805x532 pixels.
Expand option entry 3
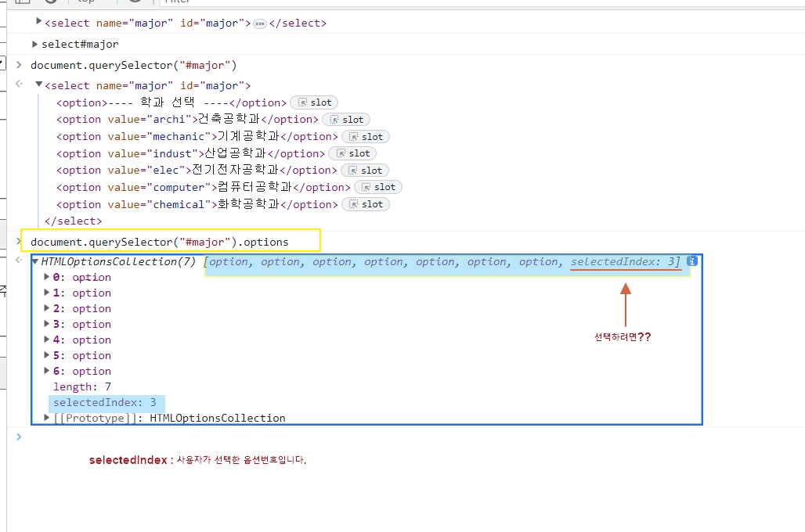click(46, 324)
